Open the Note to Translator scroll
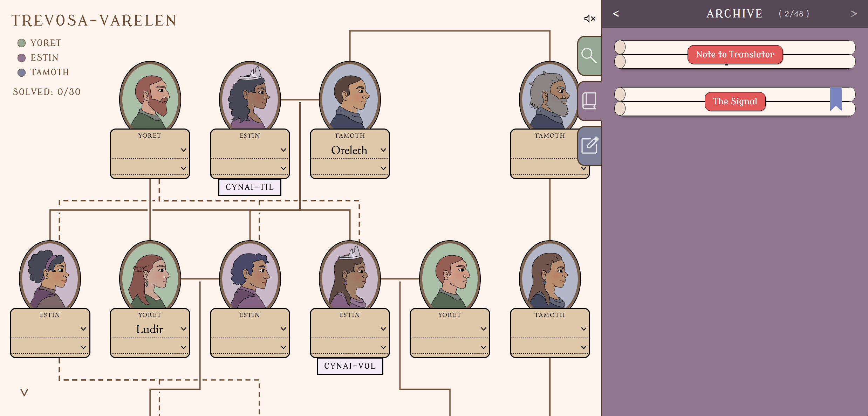This screenshot has height=416, width=868. pos(735,55)
